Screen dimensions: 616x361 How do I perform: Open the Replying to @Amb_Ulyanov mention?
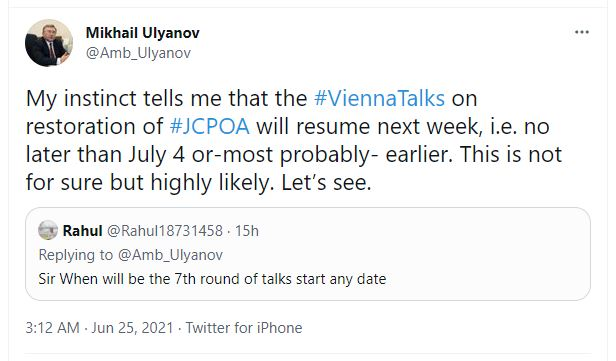170,255
